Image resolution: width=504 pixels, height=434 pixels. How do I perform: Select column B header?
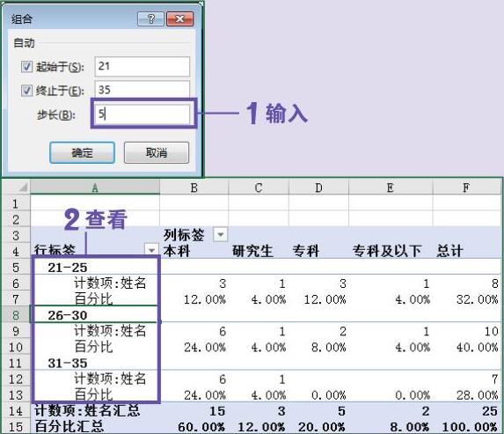[194, 188]
